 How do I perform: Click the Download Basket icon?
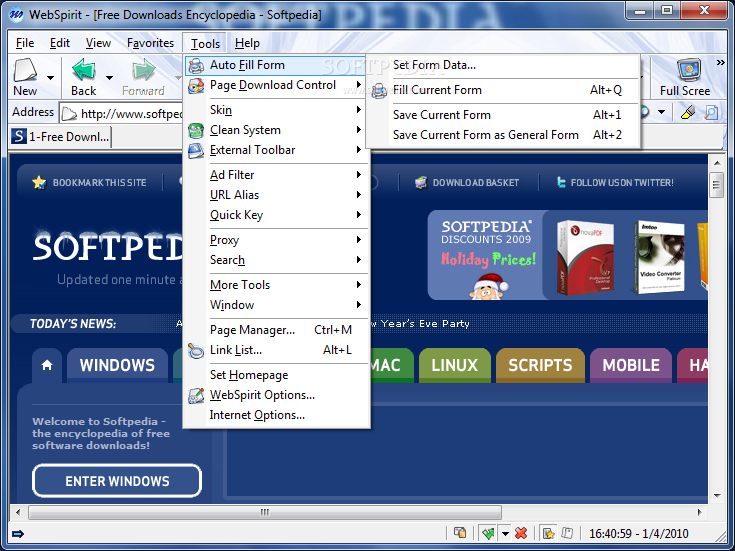click(x=421, y=182)
